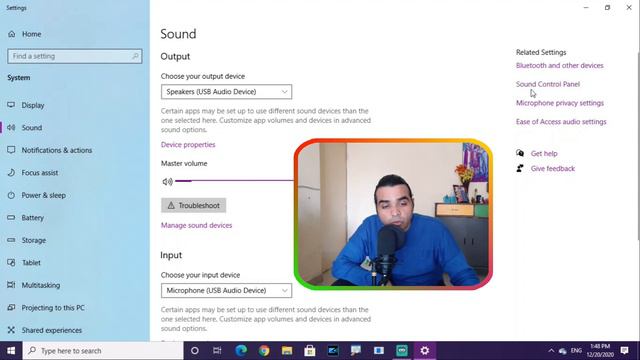Open Ease of Access audio settings
Image resolution: width=640 pixels, height=360 pixels.
[x=561, y=122]
